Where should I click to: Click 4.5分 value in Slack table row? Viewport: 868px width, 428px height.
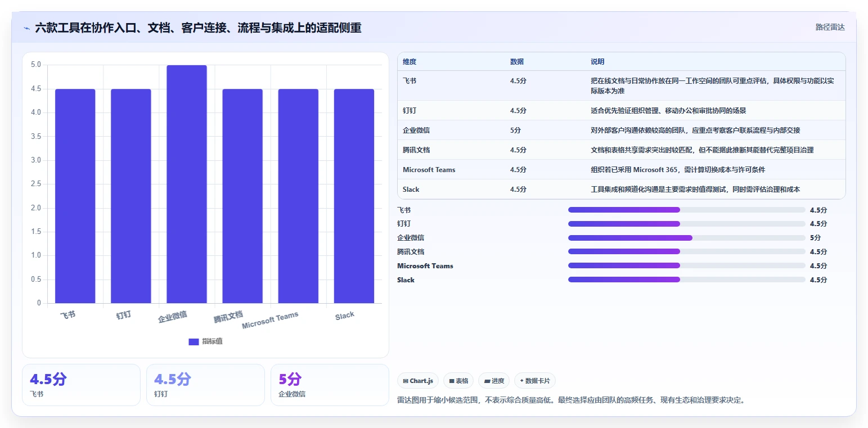pyautogui.click(x=518, y=189)
